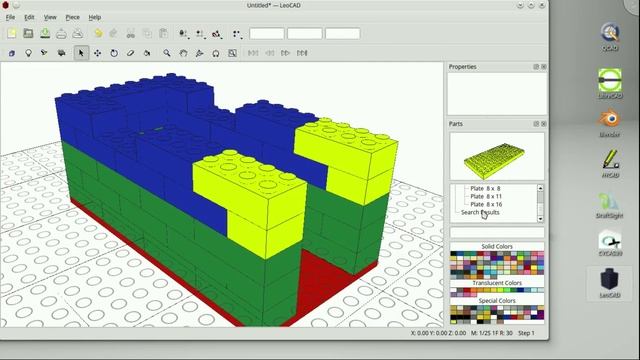Redo the undone action
Screen dimensions: 640x360
(114, 33)
